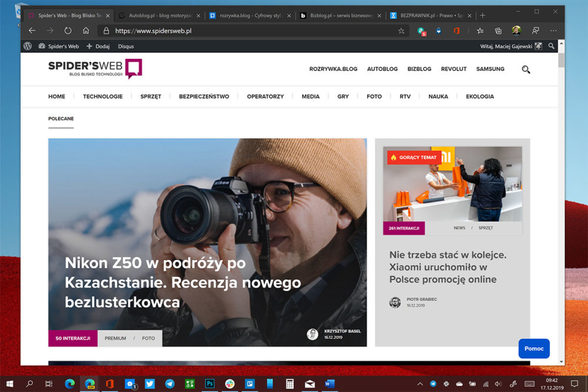Open the GRY category
Image resolution: width=588 pixels, height=392 pixels.
343,96
